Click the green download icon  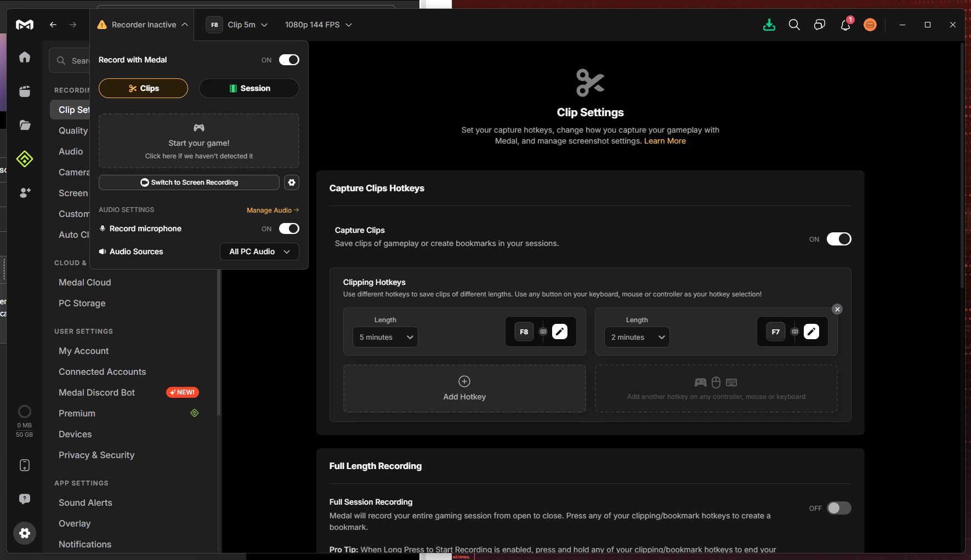pyautogui.click(x=769, y=25)
